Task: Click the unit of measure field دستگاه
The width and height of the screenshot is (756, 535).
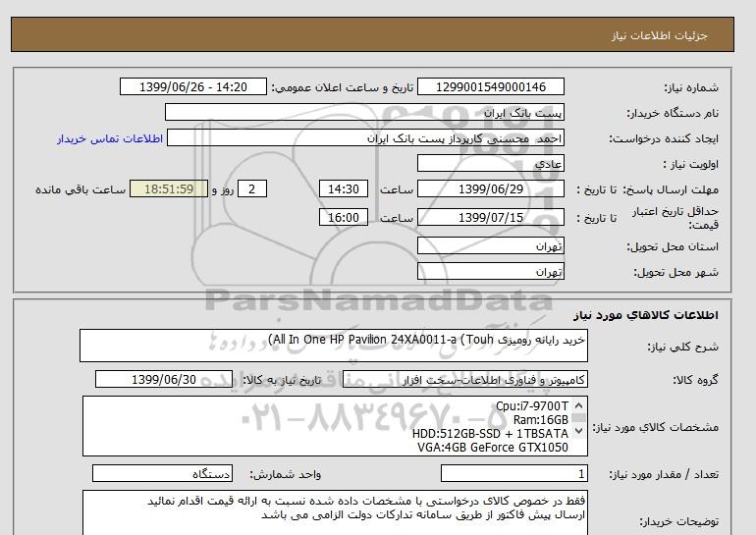Action: click(x=162, y=474)
